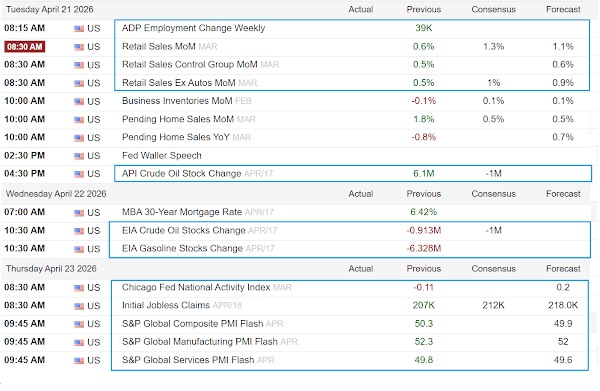Click the Forecast column header under Thursday
Viewport: 600px width, 391px height.
pos(563,269)
